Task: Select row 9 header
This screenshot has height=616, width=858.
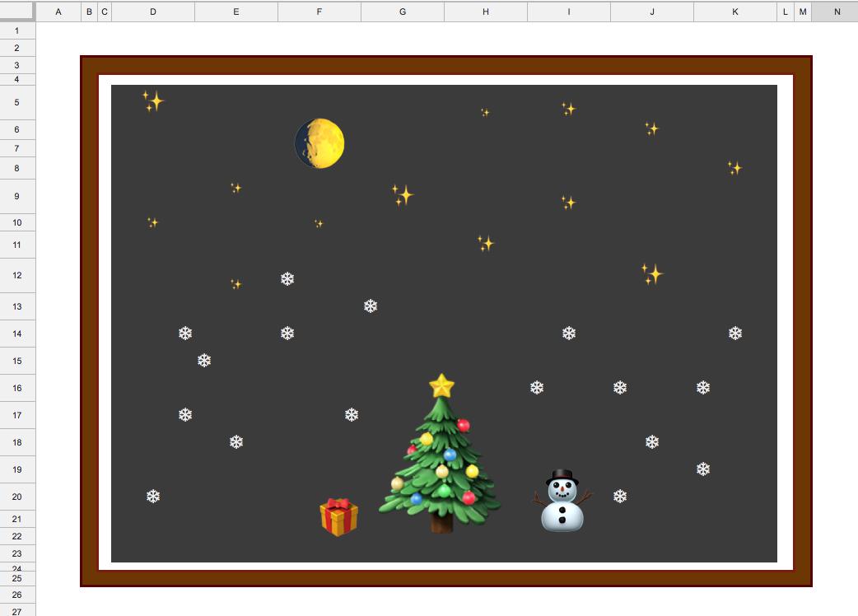Action: pyautogui.click(x=17, y=196)
